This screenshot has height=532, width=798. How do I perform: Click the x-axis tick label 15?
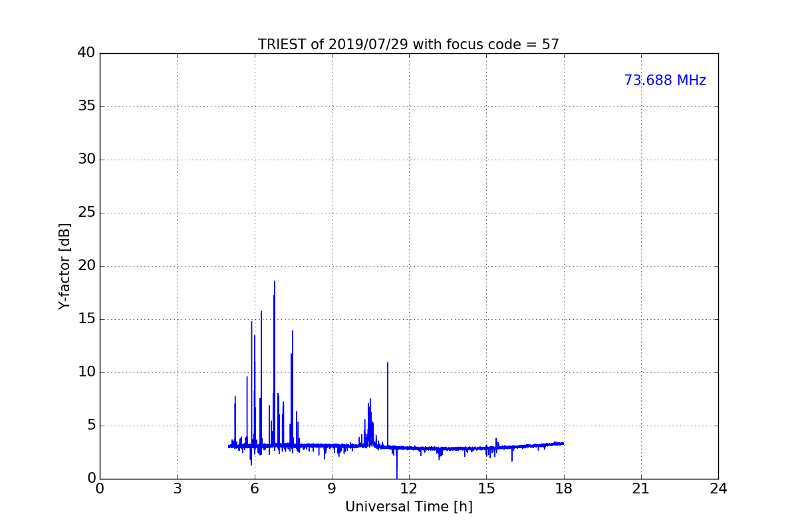486,489
